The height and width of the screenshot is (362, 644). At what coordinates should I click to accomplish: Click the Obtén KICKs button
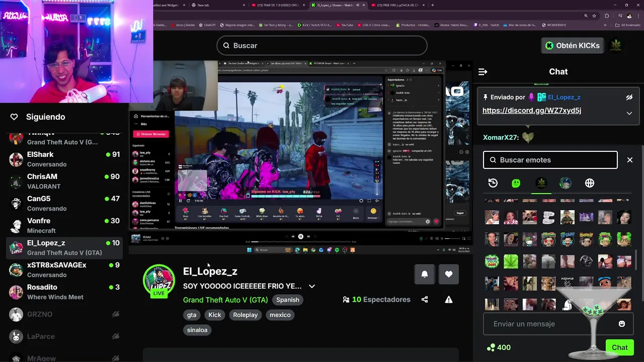point(573,45)
